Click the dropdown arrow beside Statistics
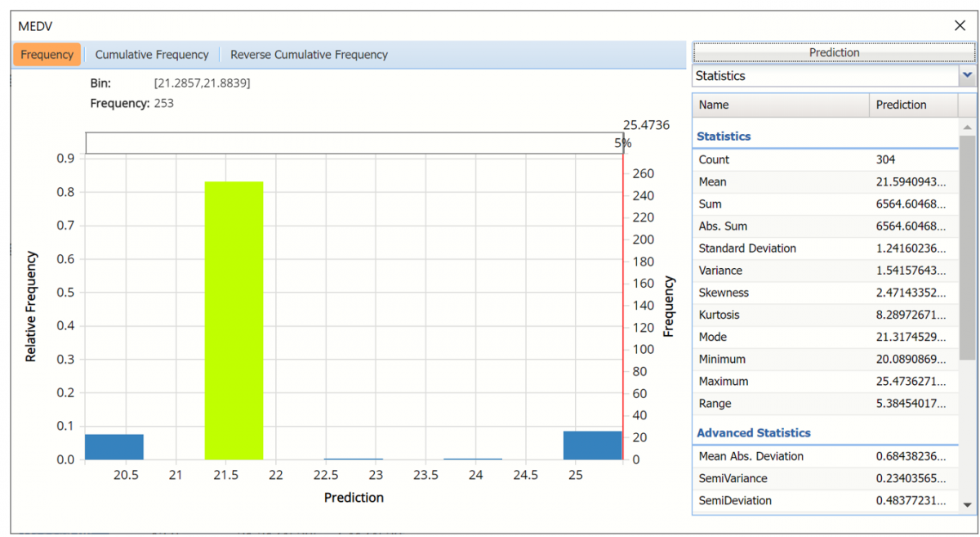The image size is (980, 537). click(x=968, y=75)
